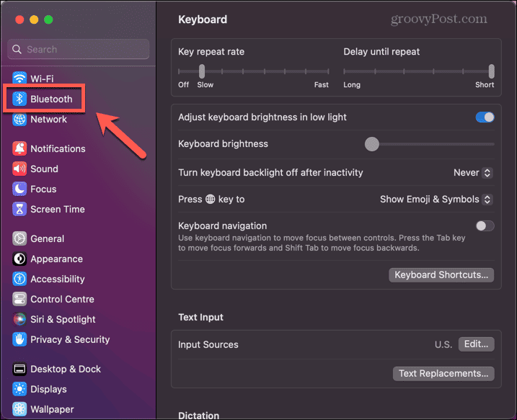Click Key repeat rate slider handle
Screen dimensions: 517x420
click(202, 71)
